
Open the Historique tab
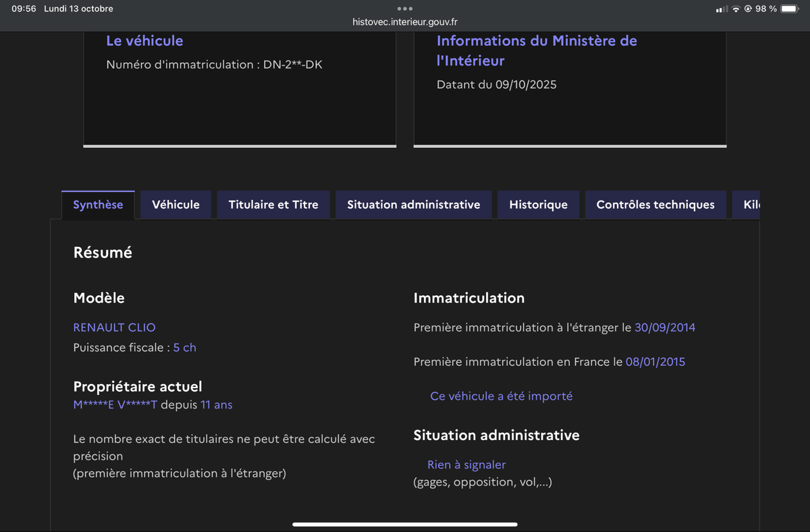538,204
